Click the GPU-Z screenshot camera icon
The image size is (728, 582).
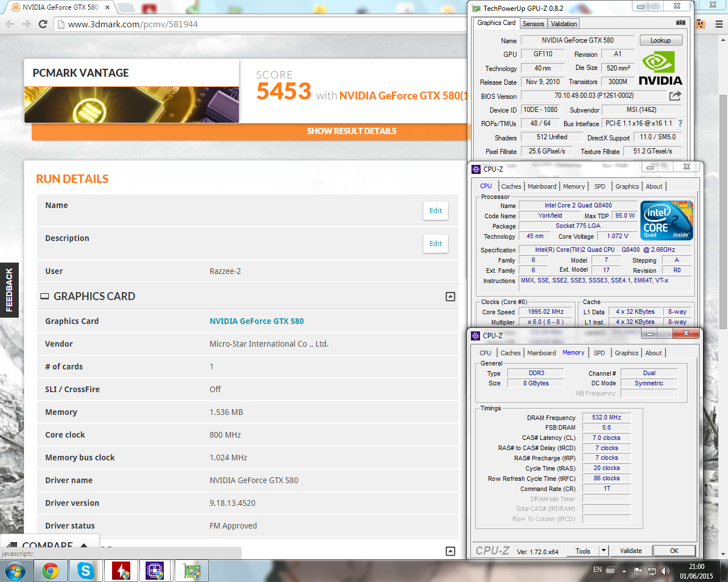pos(680,23)
